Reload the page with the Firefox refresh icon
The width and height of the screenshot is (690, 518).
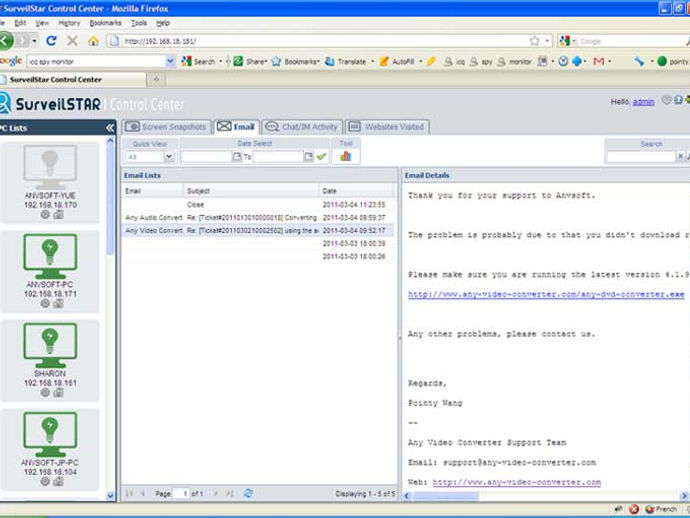[x=51, y=41]
